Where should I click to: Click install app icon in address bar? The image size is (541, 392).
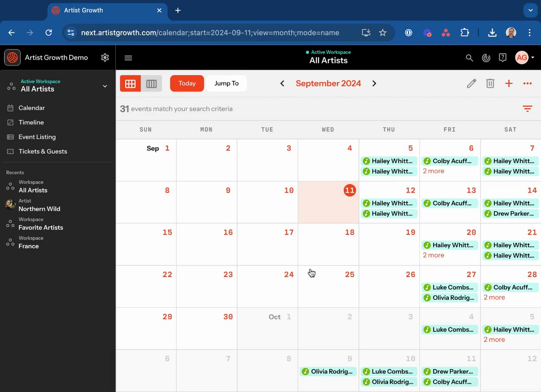coord(366,33)
